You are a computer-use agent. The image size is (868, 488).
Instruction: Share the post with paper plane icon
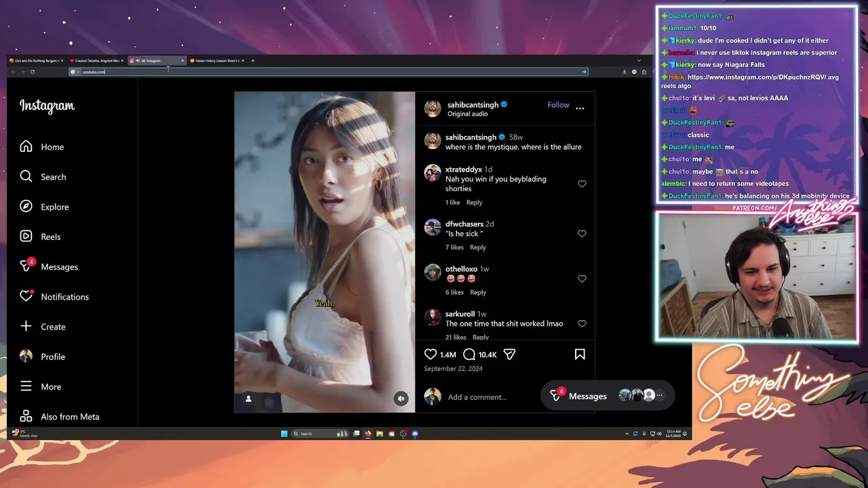[x=509, y=354]
